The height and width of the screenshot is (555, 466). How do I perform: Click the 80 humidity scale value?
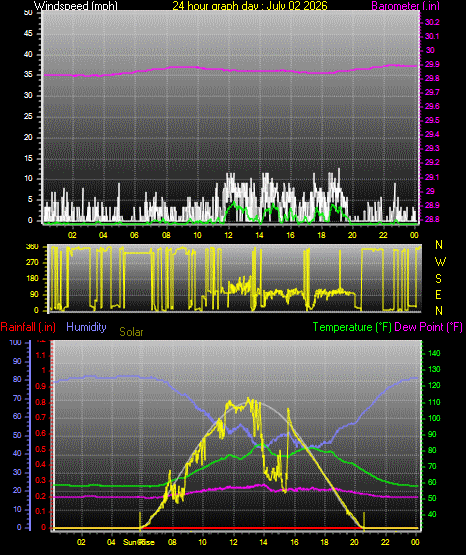coord(17,379)
